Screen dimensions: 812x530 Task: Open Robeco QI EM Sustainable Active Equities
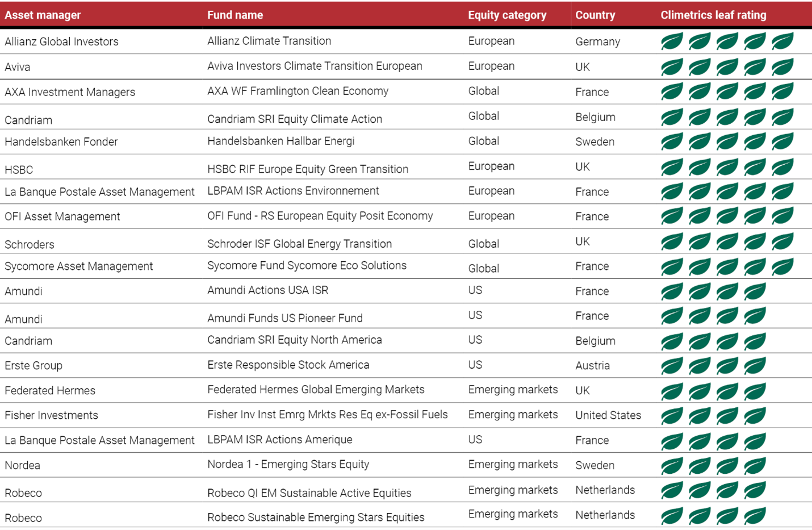(309, 493)
